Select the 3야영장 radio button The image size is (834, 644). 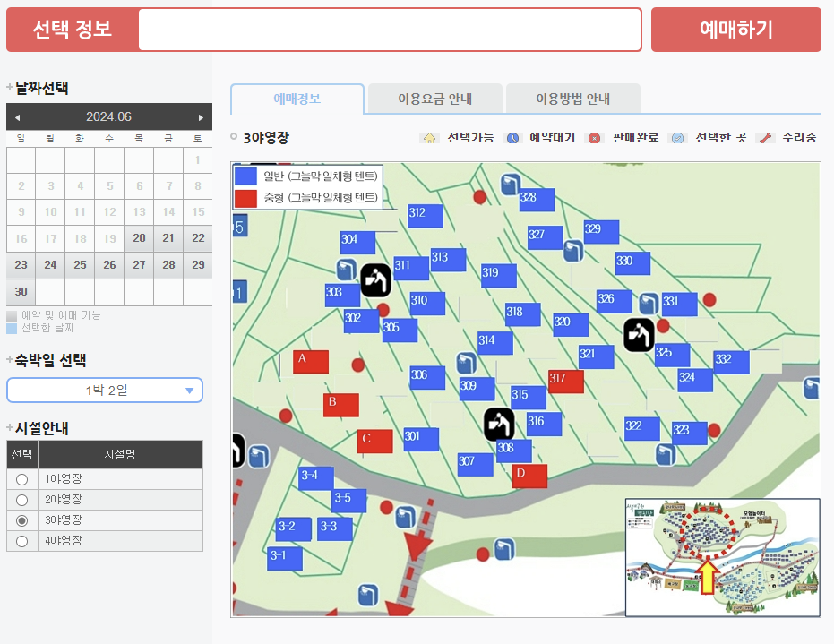pyautogui.click(x=21, y=520)
